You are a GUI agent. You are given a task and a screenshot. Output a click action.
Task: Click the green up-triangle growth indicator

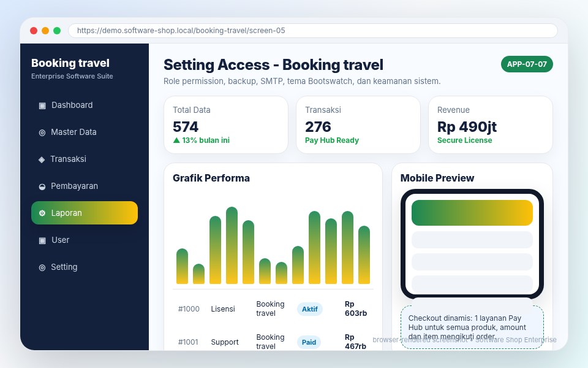pos(176,140)
